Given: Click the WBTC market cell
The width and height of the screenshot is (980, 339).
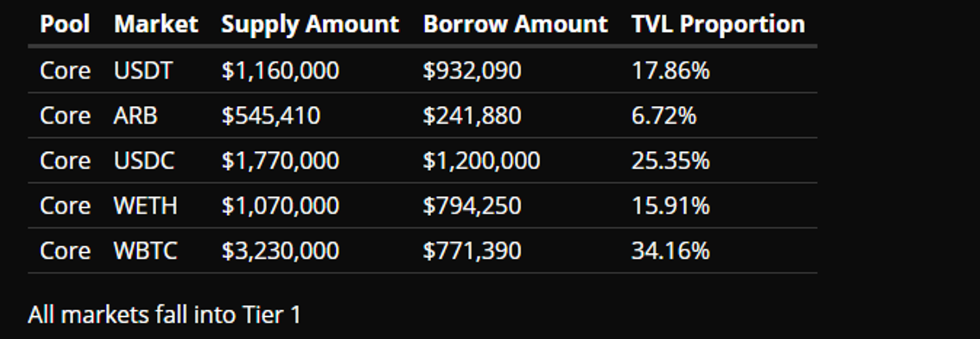Looking at the screenshot, I should pyautogui.click(x=145, y=251).
